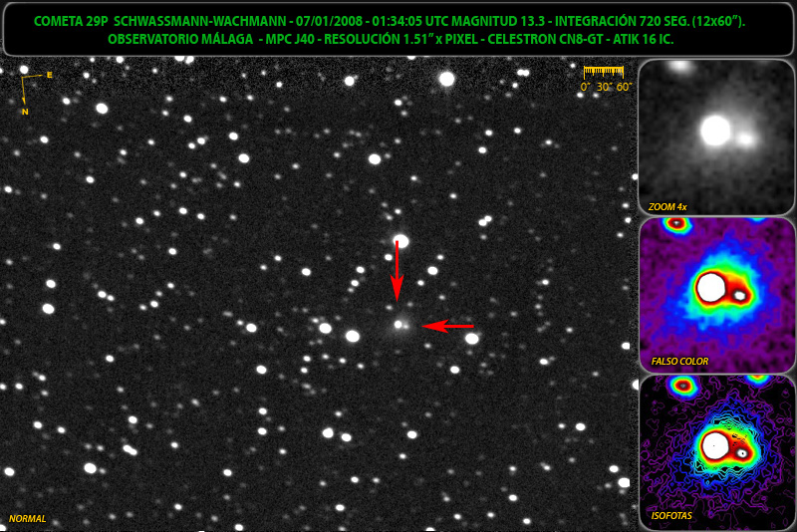Click the yellow arcsecond scale ruler
This screenshot has height=532, width=797.
click(604, 71)
